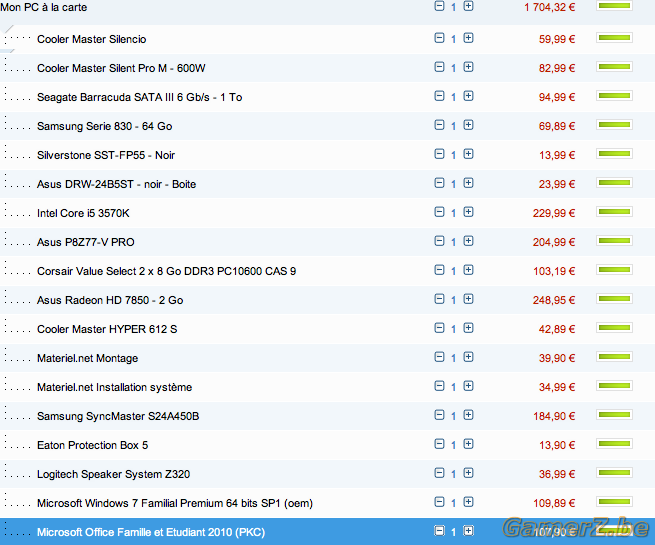Click plus icon for Cooler Master Silent Pro M
The height and width of the screenshot is (545, 655).
(468, 67)
